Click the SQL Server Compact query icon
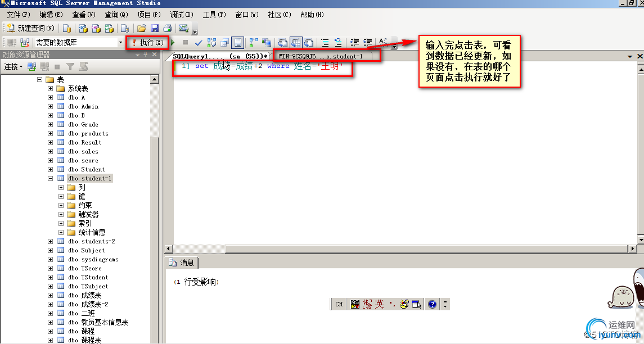 (x=125, y=28)
